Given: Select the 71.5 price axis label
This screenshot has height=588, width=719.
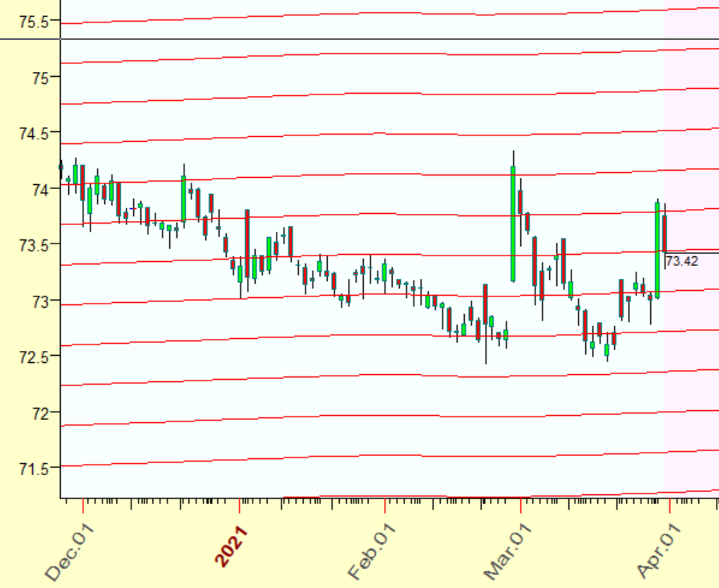Looking at the screenshot, I should click(x=34, y=468).
